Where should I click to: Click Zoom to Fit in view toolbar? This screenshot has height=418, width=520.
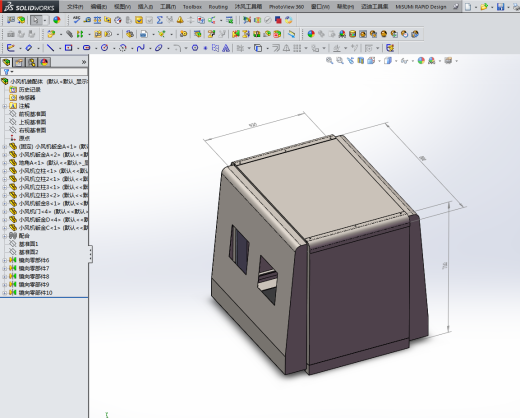(329, 61)
